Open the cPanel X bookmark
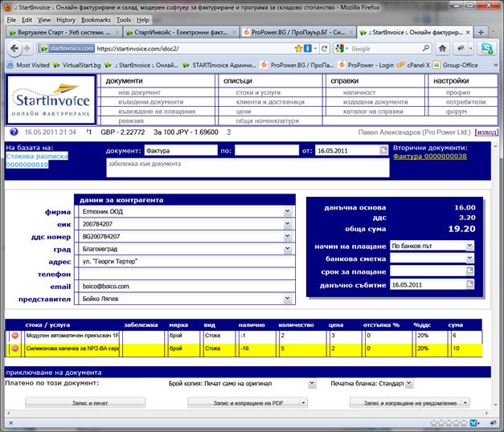This screenshot has height=432, width=504. click(413, 65)
